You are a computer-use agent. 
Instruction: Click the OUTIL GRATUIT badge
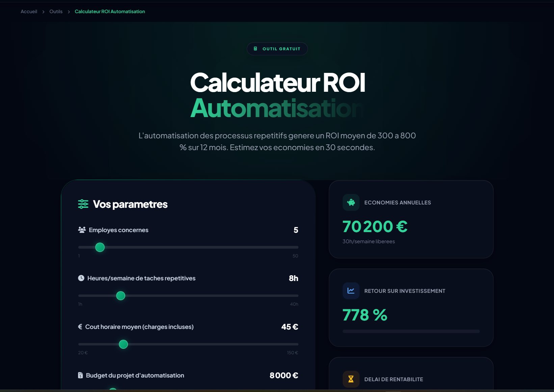click(277, 49)
